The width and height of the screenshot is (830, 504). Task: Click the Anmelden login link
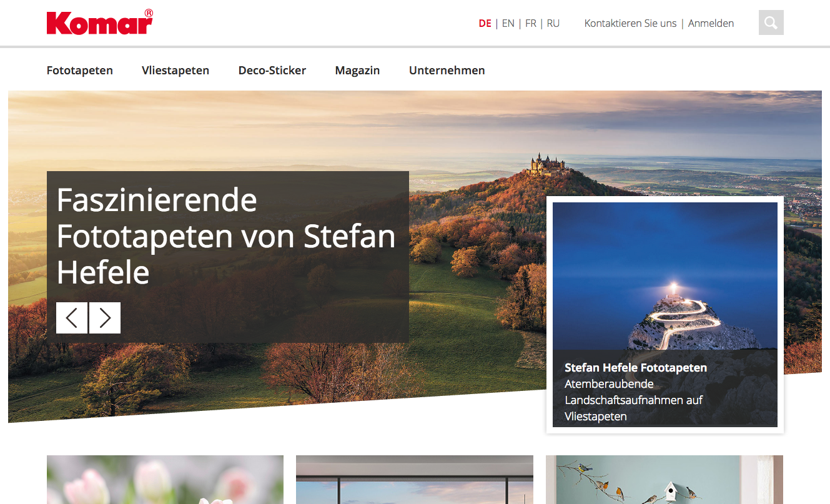click(711, 23)
